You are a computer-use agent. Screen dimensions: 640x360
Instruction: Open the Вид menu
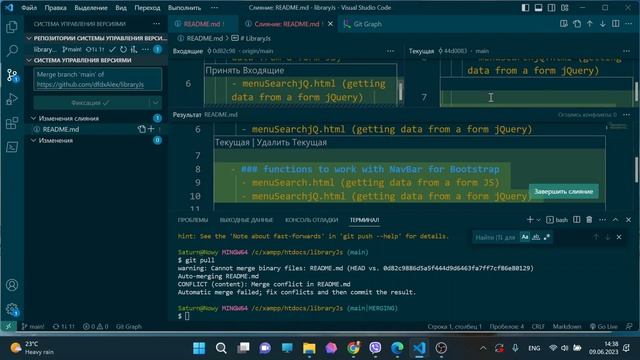pos(121,7)
